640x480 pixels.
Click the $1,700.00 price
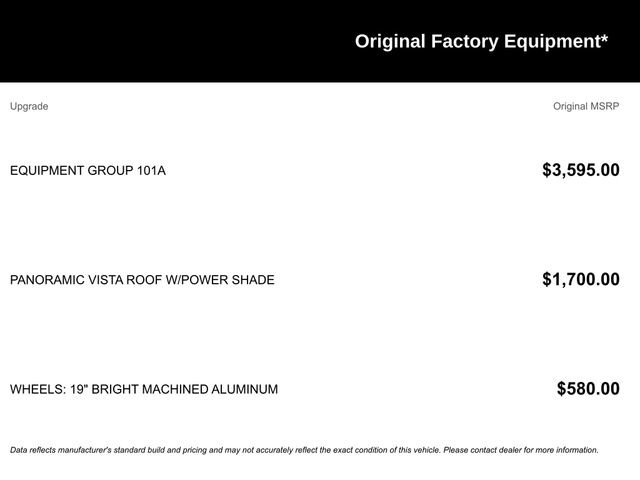(581, 280)
